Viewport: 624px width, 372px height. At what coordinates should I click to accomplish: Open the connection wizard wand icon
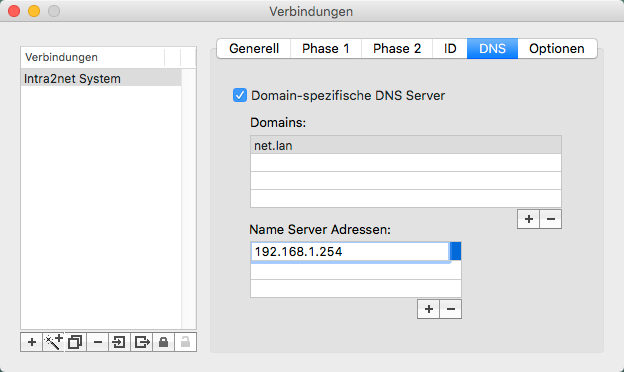tap(53, 342)
